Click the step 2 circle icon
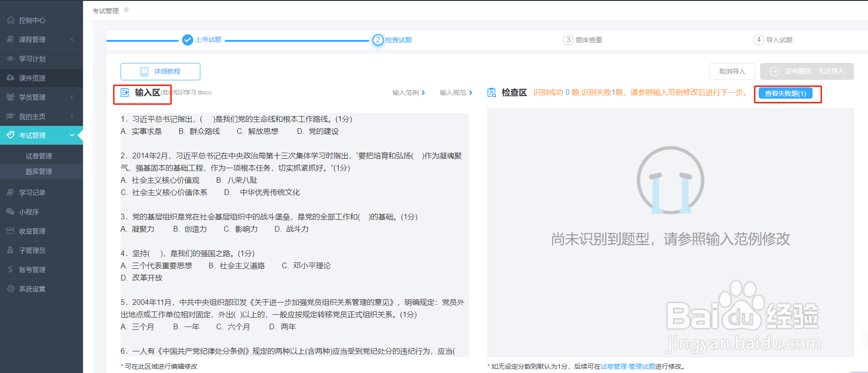 (x=378, y=40)
